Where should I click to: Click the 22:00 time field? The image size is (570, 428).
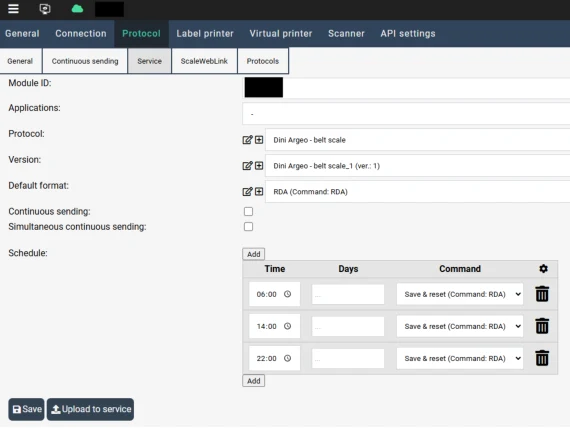coord(274,359)
